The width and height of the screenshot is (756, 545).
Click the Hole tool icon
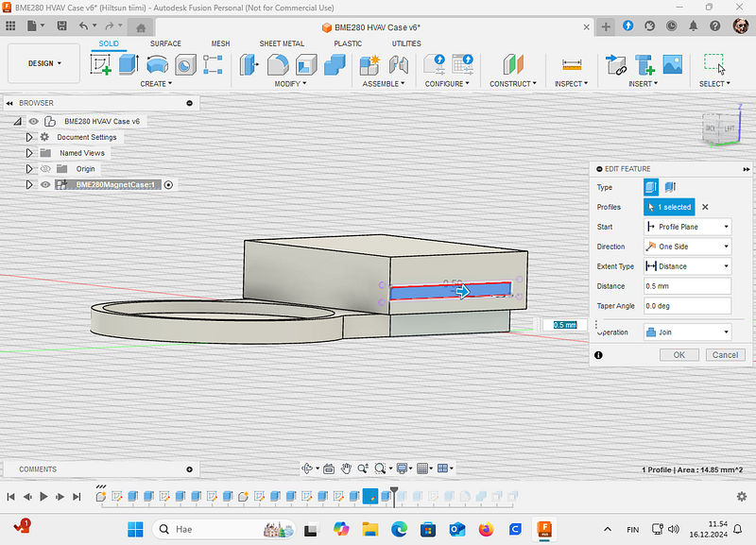[185, 64]
